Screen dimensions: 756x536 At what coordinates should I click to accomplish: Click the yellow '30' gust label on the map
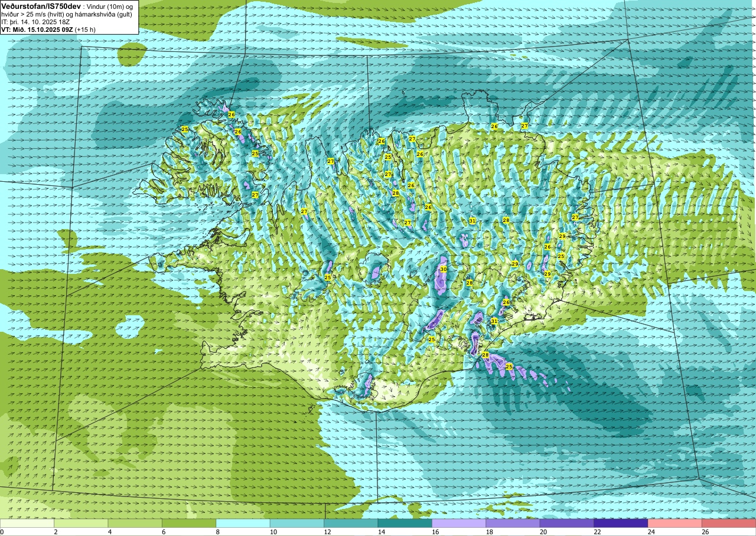[443, 269]
